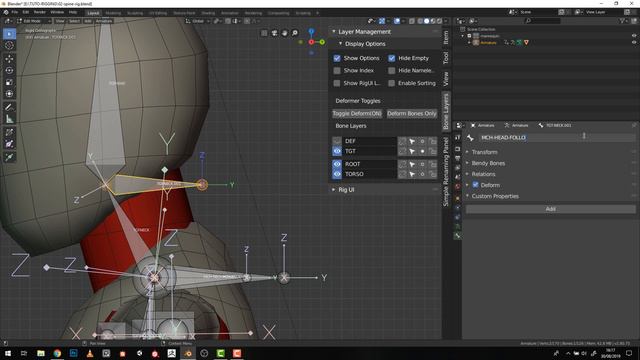Image resolution: width=640 pixels, height=360 pixels.
Task: Expand the Bendy Bones panel
Action: (467, 163)
